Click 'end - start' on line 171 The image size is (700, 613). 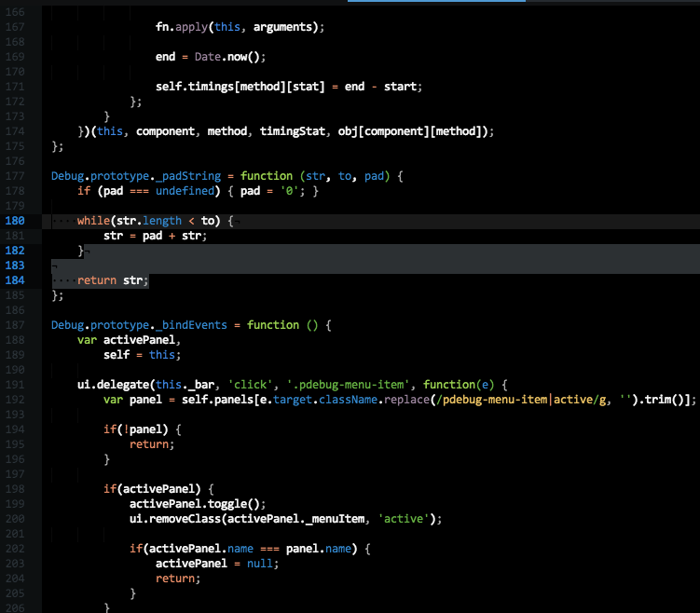pos(380,87)
